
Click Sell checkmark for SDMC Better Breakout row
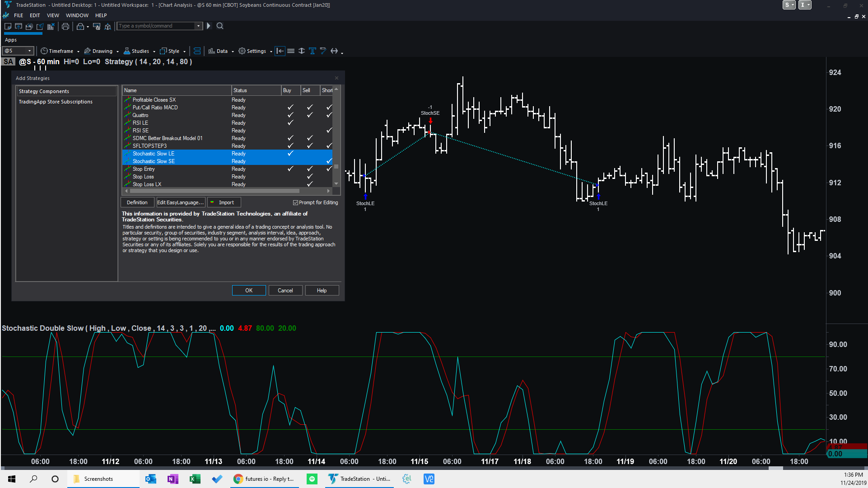coord(310,138)
